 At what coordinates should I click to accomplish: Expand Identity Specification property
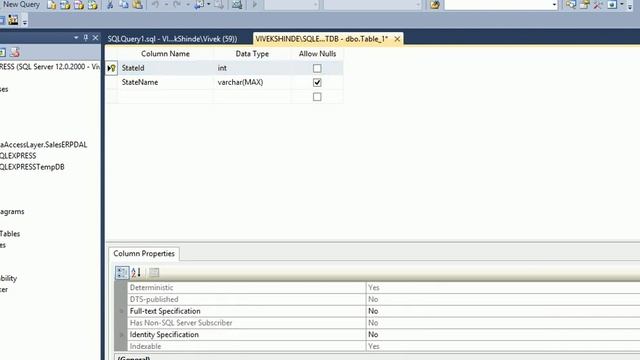pos(121,335)
